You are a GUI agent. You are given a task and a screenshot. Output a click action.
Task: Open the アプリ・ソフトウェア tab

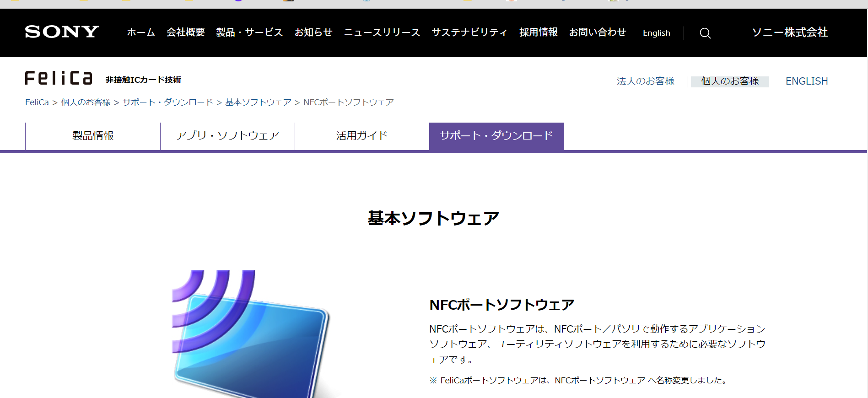pyautogui.click(x=227, y=136)
